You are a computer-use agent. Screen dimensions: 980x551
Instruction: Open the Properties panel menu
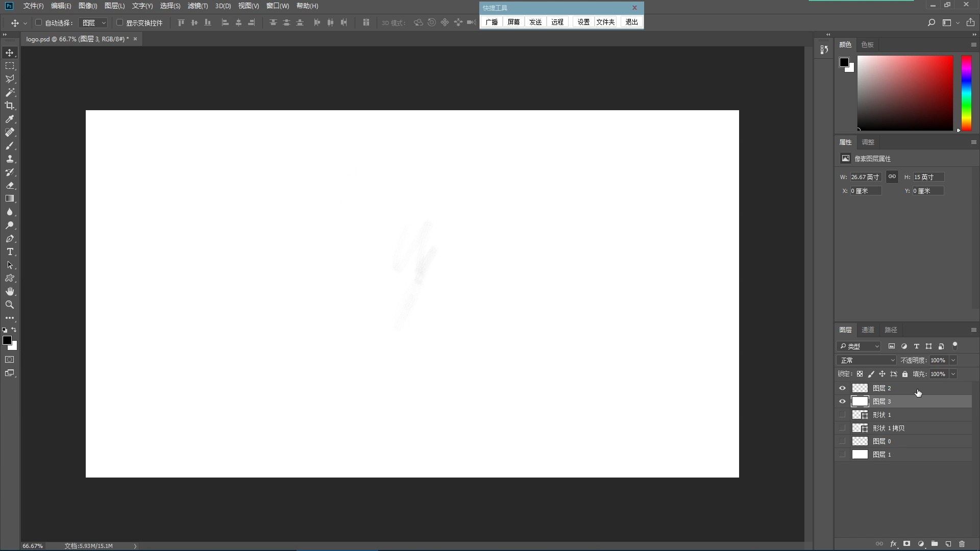pos(973,142)
